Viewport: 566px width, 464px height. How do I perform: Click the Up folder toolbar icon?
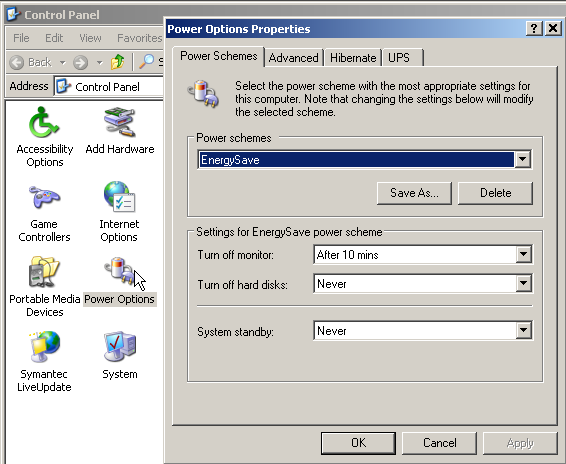pos(118,62)
